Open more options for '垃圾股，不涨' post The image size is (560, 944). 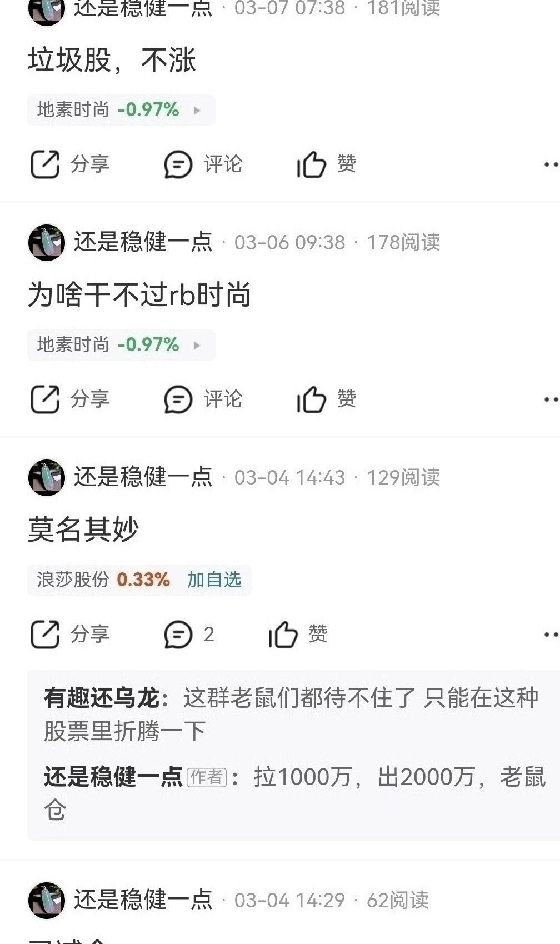551,164
